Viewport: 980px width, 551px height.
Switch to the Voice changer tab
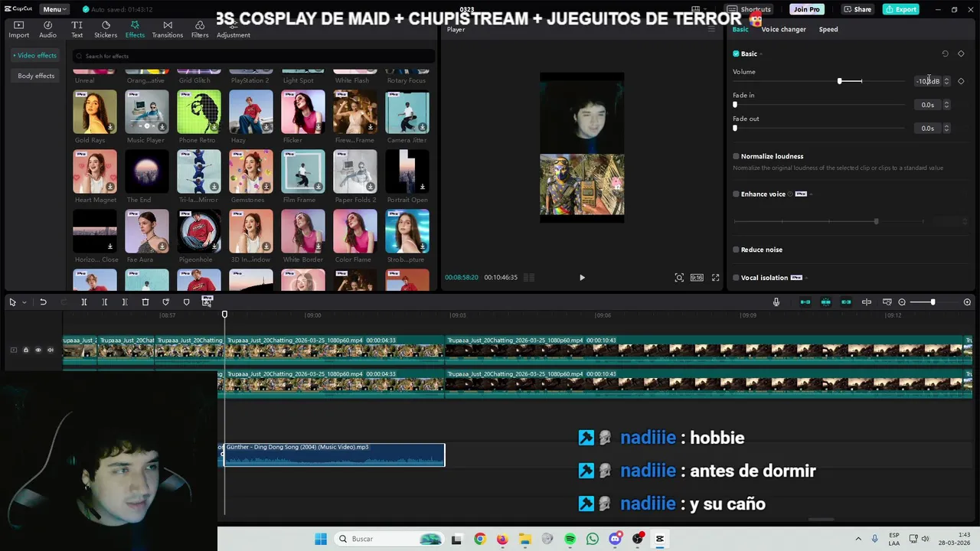coord(783,29)
